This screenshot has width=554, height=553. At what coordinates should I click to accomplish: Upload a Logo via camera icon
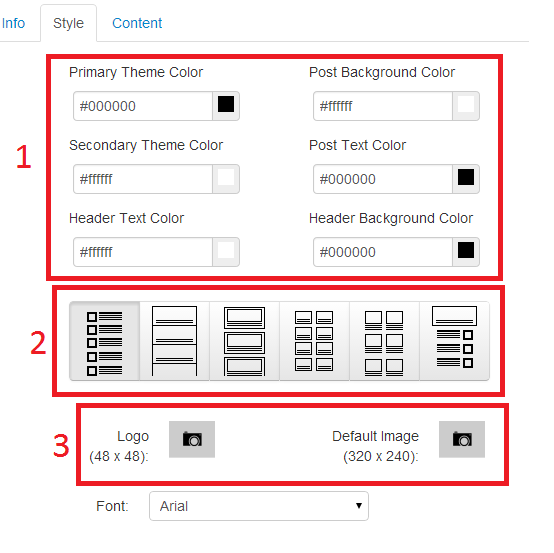click(192, 439)
